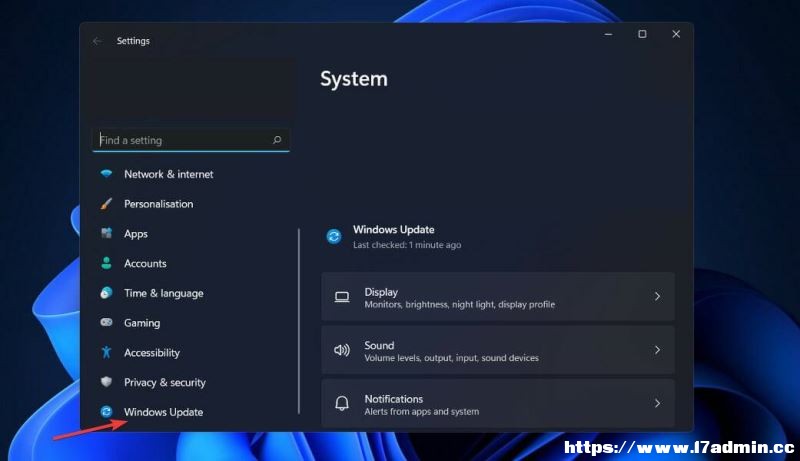Open the Display settings card
Screen dimensions: 800x461
[x=498, y=297]
